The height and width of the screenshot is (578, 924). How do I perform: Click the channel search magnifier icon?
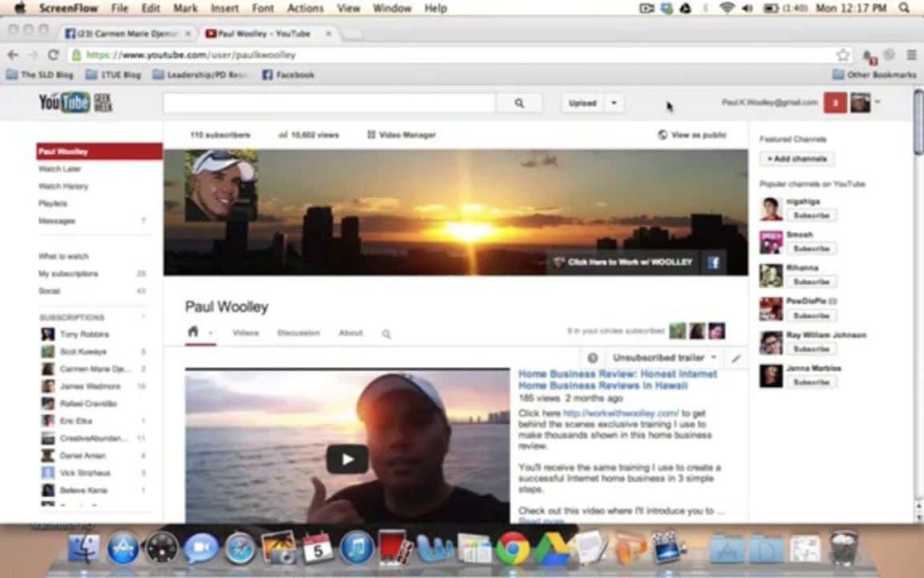[x=386, y=334]
